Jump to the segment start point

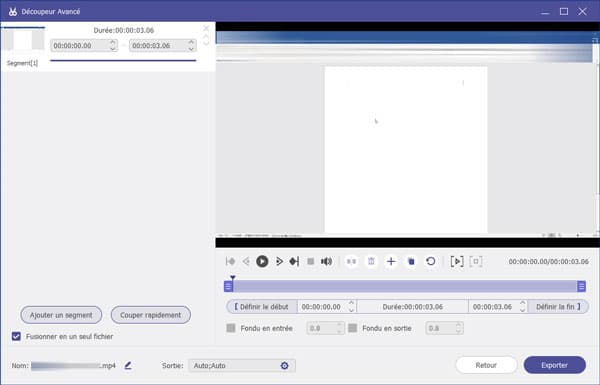[230, 261]
